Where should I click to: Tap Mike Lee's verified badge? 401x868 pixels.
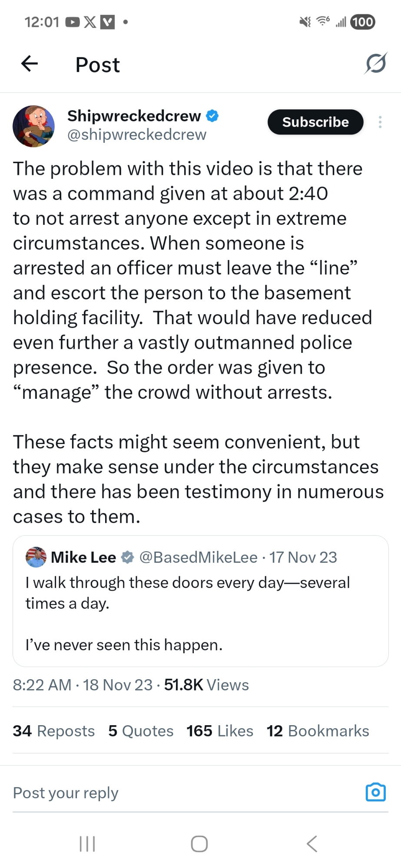point(127,557)
